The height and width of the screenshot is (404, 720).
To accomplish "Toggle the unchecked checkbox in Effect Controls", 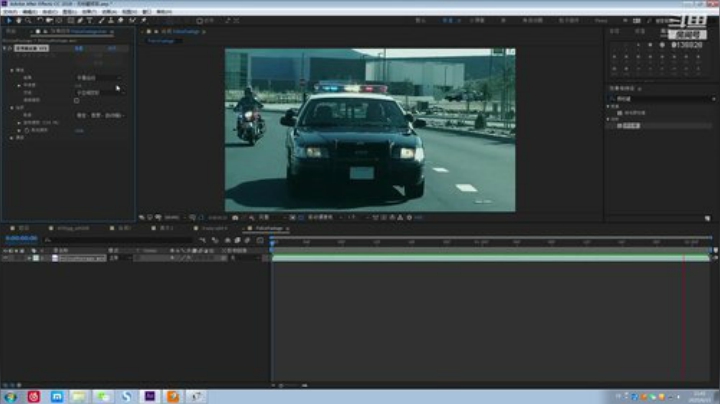I will 77,101.
